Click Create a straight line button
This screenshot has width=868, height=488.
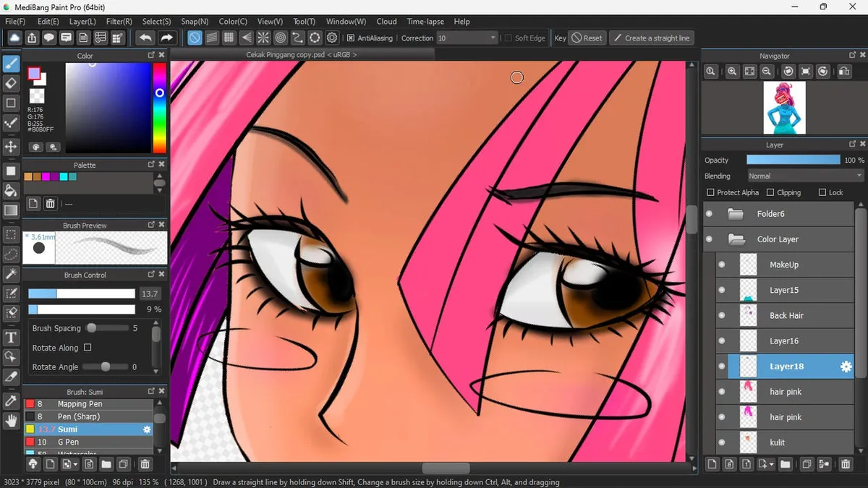[x=651, y=38]
